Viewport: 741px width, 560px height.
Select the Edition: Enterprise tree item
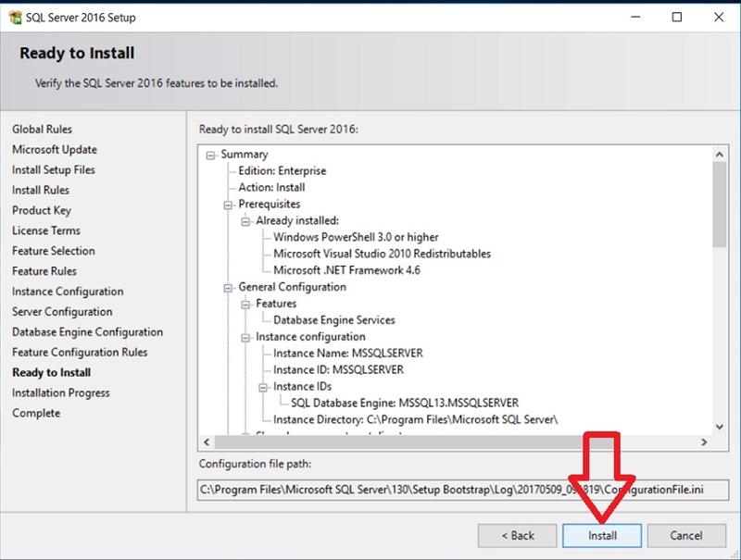coord(282,171)
